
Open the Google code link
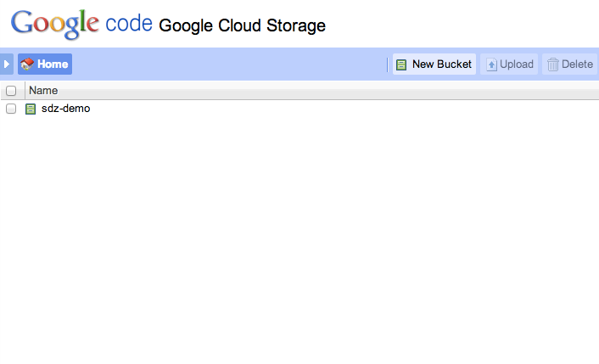click(129, 24)
